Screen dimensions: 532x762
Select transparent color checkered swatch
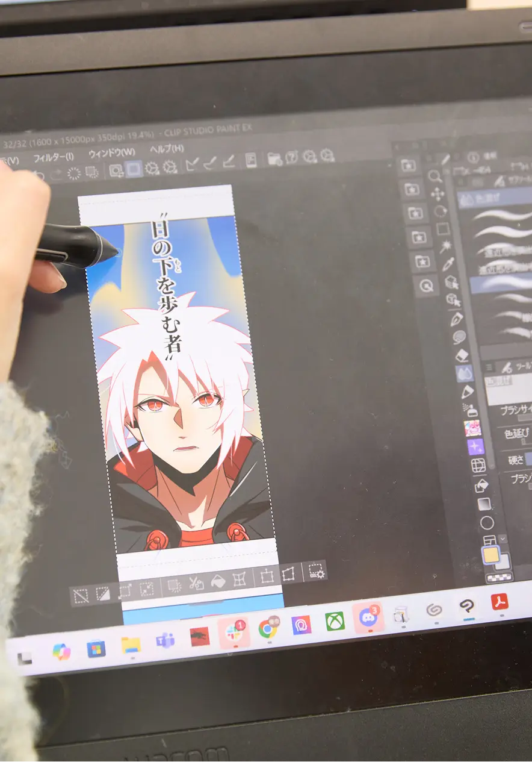coord(499,577)
